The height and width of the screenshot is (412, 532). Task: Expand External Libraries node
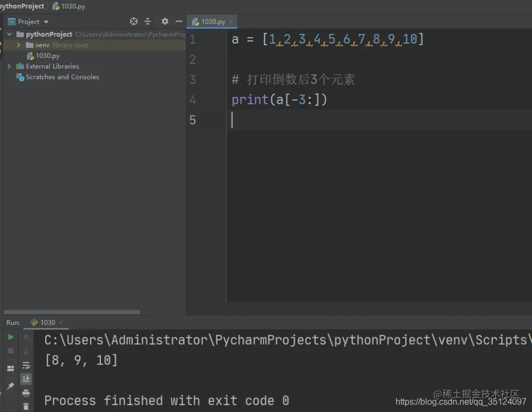[9, 66]
